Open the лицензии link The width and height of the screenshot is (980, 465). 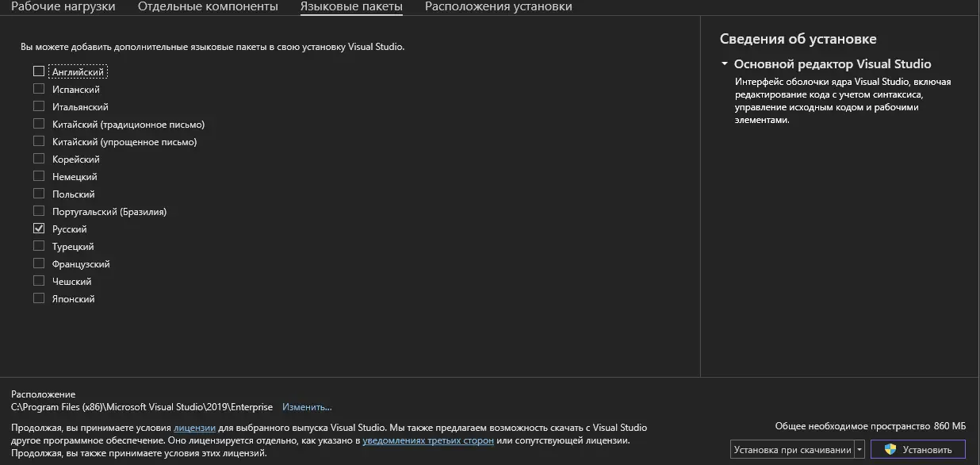pos(194,428)
